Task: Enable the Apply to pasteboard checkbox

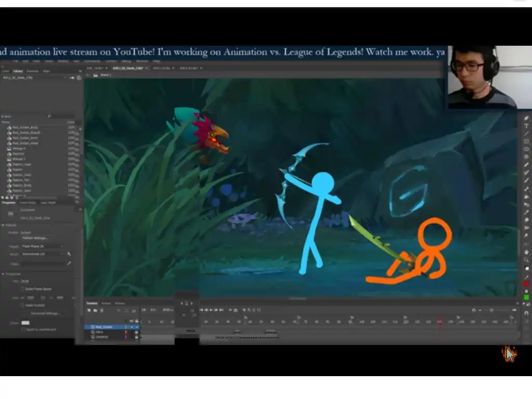Action: [23, 329]
